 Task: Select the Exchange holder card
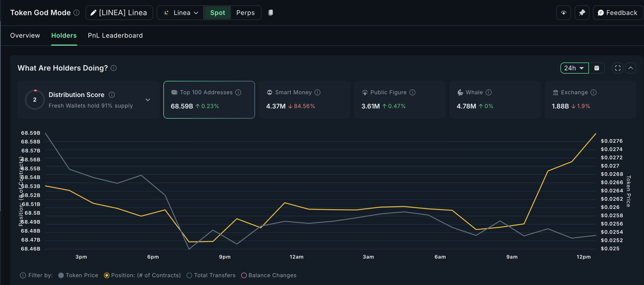[590, 100]
